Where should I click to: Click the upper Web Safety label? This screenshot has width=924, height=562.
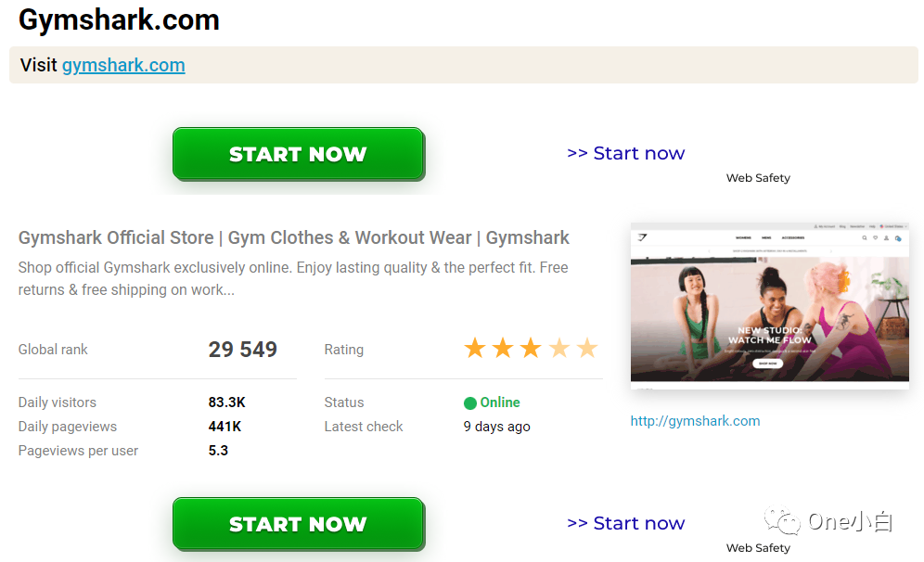(x=758, y=178)
